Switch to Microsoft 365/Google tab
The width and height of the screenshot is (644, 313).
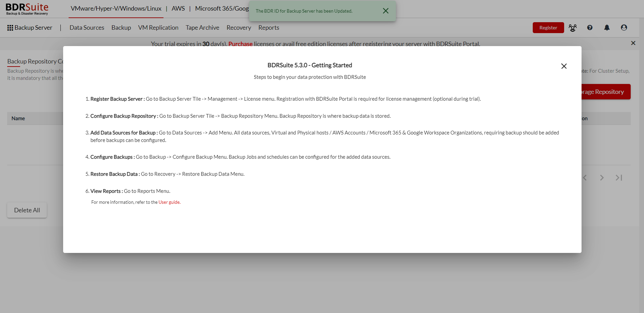click(x=222, y=9)
